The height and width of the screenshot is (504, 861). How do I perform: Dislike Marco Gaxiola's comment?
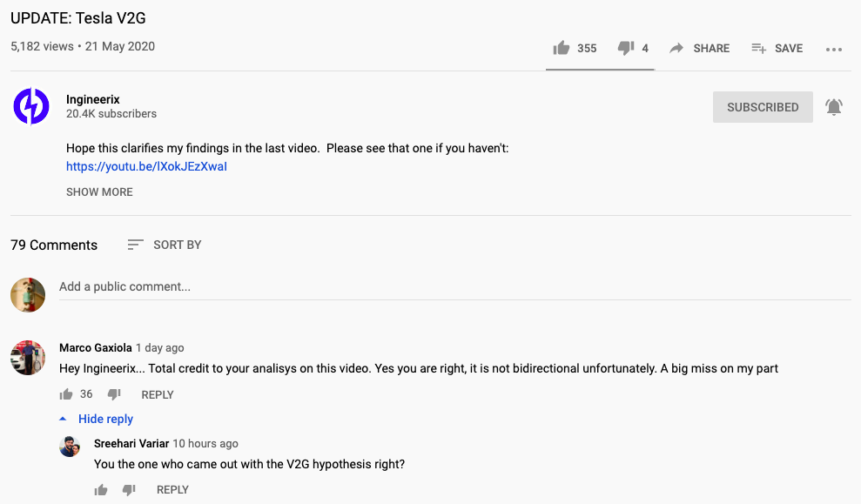[114, 394]
